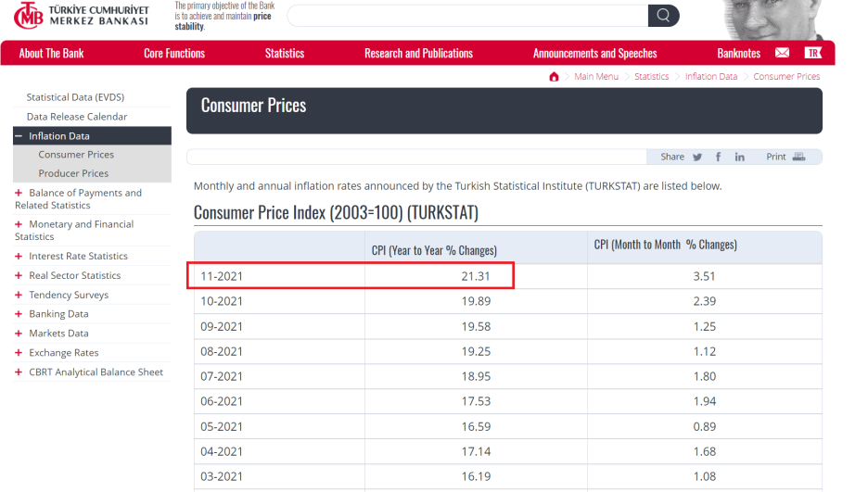Click the 05-2021 date cell
Screen dimensions: 868x492
tap(222, 427)
